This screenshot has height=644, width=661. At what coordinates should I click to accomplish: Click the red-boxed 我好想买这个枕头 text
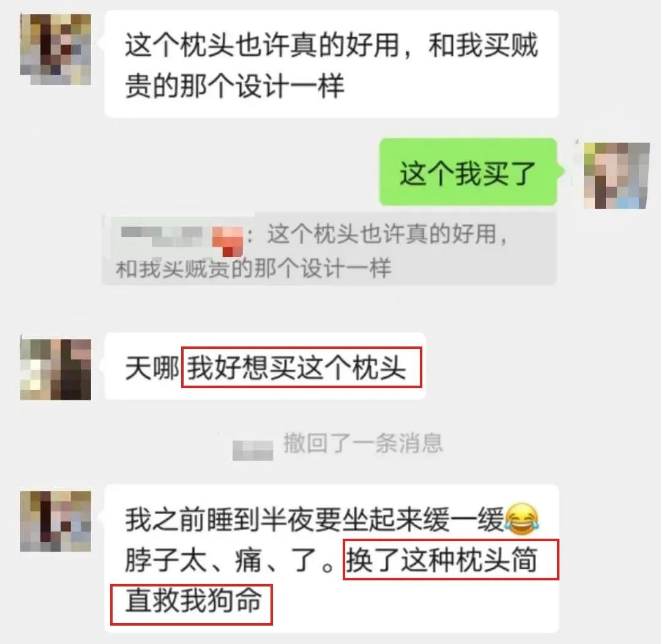pos(301,367)
